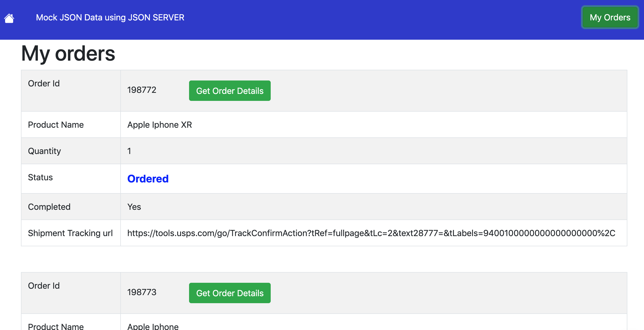Click the first Order Id label
The width and height of the screenshot is (644, 330).
44,83
